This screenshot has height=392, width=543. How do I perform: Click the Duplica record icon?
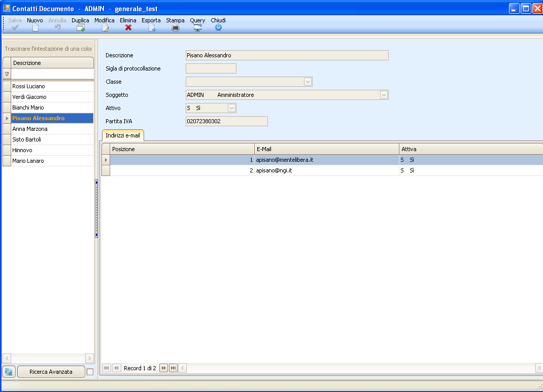pyautogui.click(x=80, y=28)
